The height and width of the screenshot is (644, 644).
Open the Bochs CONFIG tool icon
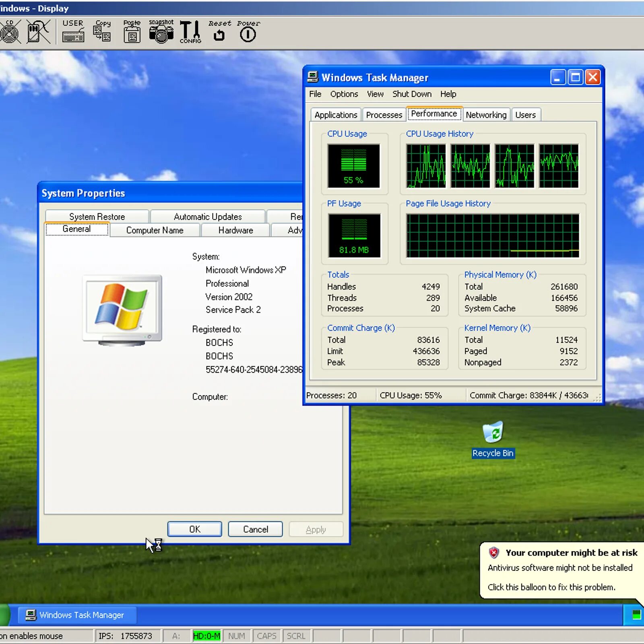190,31
